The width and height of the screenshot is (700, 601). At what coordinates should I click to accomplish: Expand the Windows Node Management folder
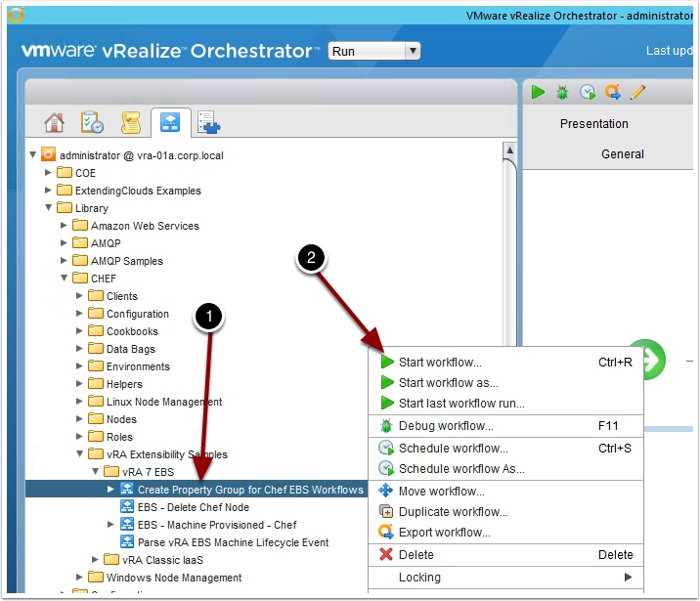[79, 577]
